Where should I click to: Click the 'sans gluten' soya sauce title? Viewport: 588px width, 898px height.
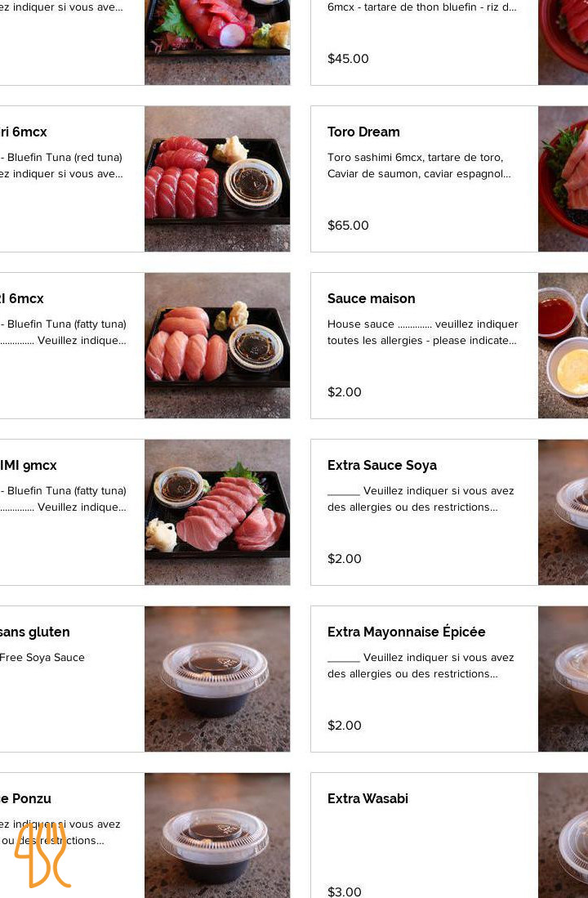coord(35,632)
